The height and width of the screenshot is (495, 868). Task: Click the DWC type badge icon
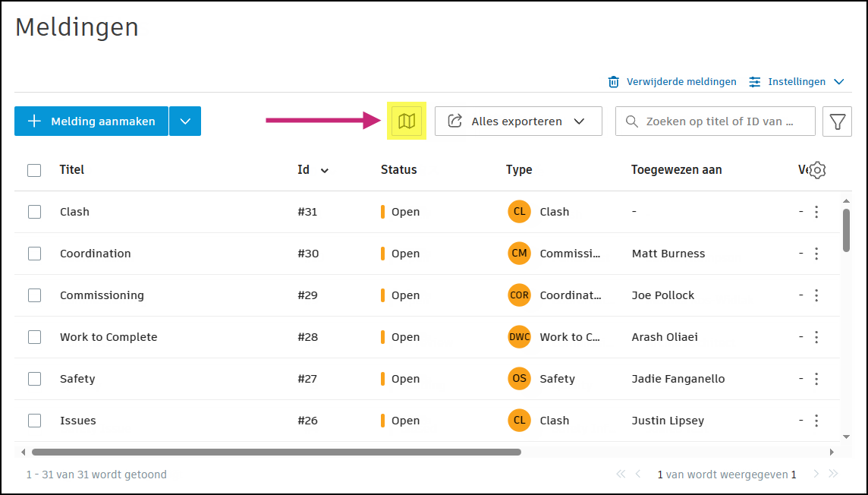pyautogui.click(x=519, y=337)
